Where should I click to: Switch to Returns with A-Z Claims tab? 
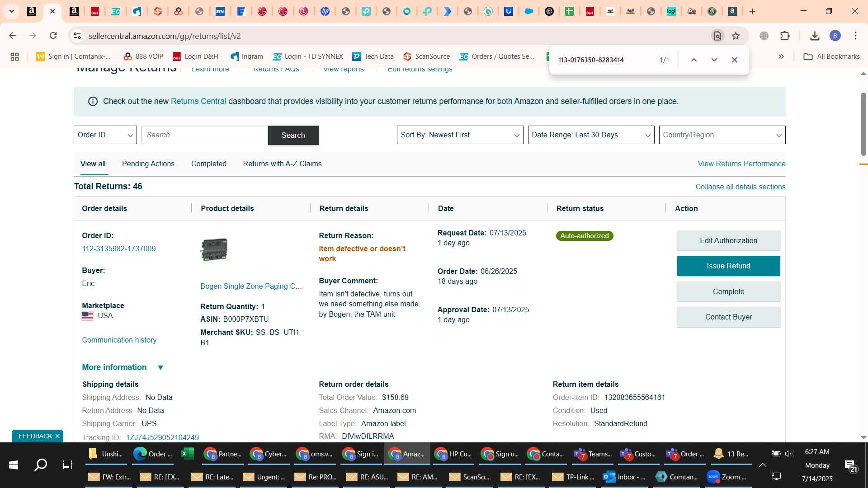(x=283, y=164)
